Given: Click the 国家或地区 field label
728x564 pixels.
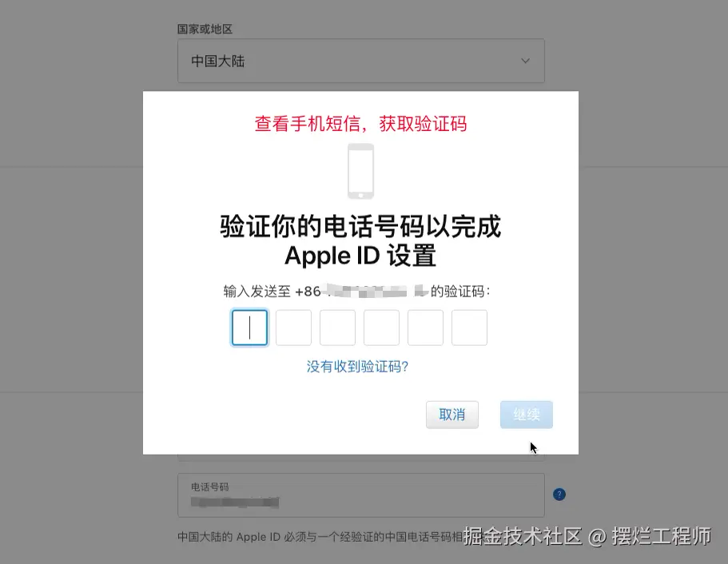Looking at the screenshot, I should (x=205, y=30).
